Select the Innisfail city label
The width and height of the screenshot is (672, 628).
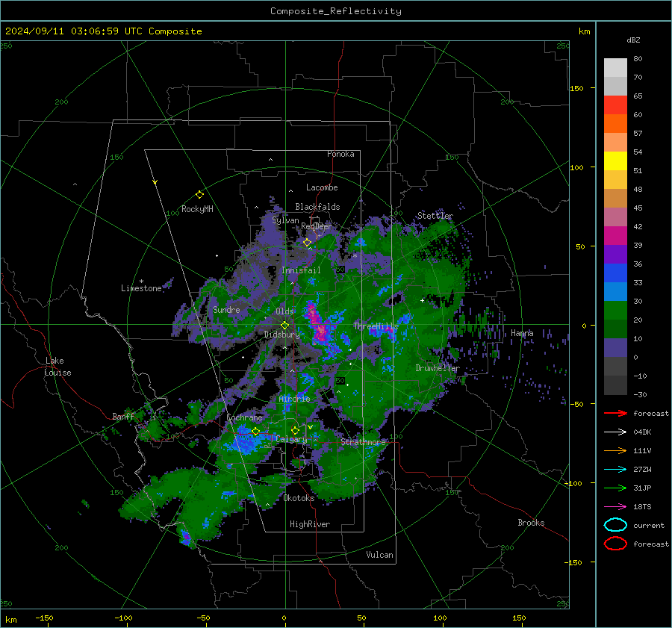pos(301,270)
